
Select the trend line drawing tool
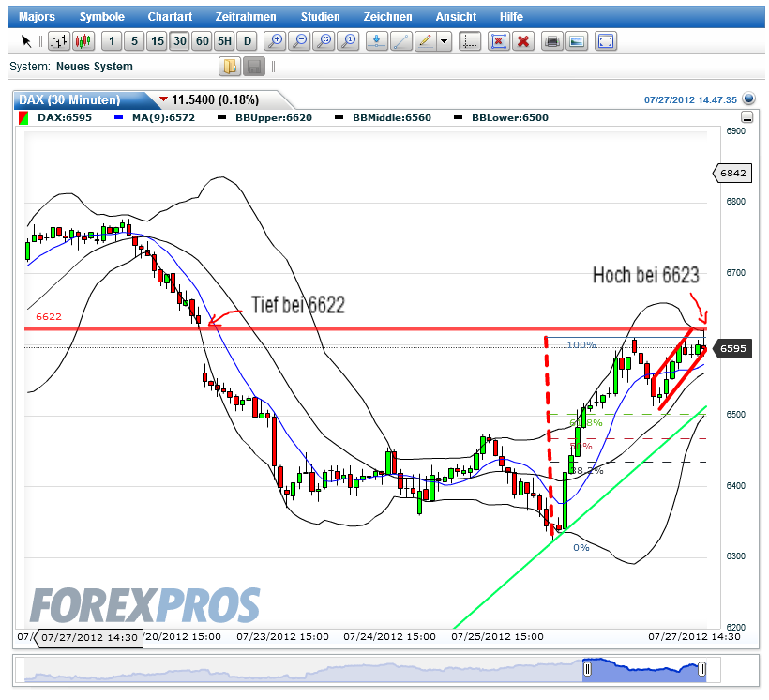tap(400, 41)
